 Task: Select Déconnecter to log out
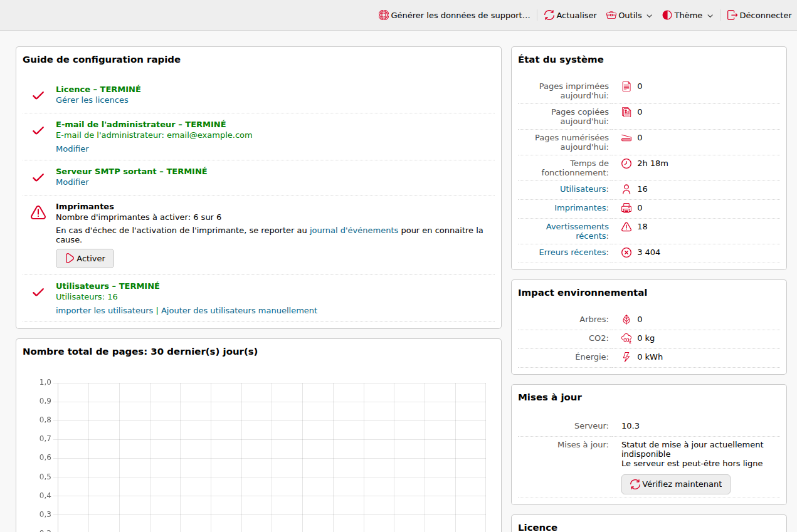tap(759, 15)
